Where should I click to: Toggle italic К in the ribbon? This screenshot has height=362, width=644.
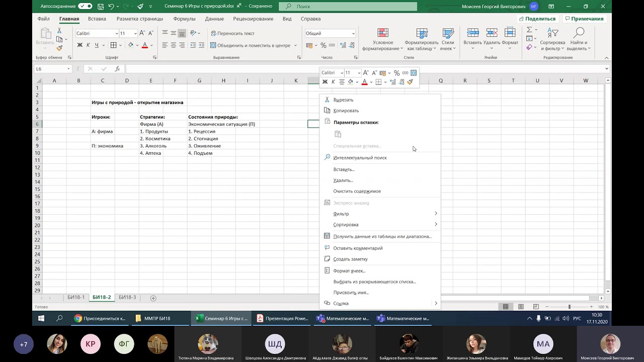[88, 45]
